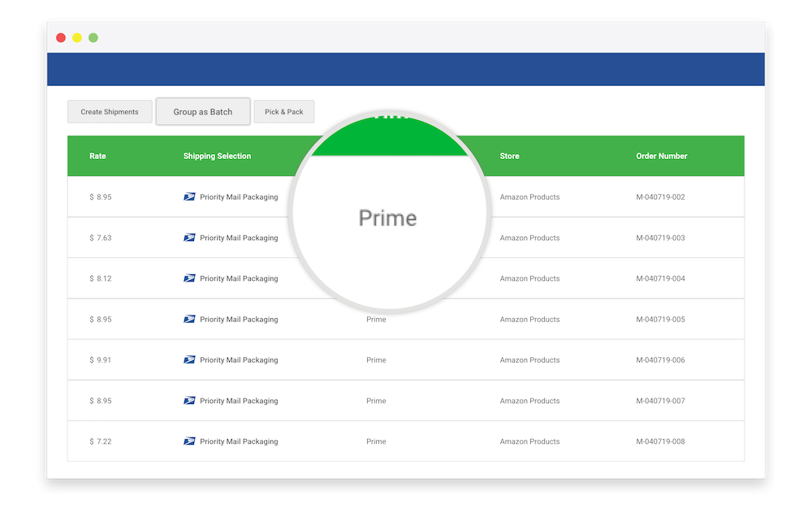Sort by Order Number column header
This screenshot has height=512, width=812.
(x=661, y=156)
